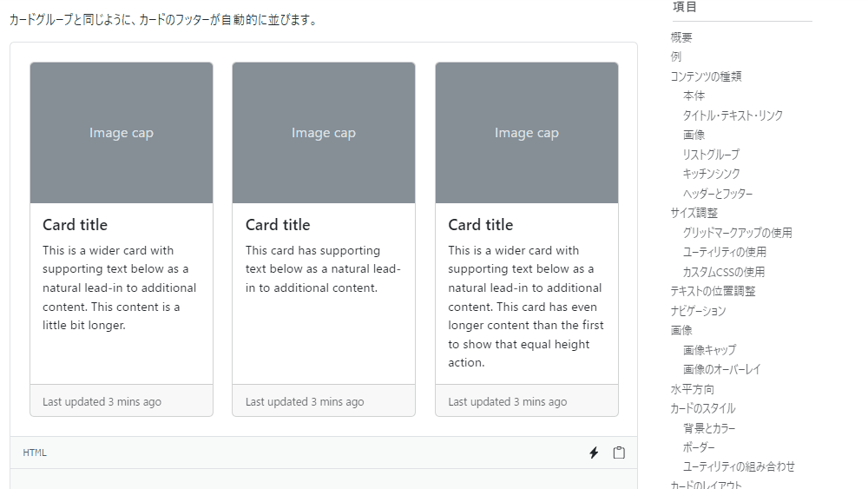This screenshot has width=868, height=489.
Task: Click the sentence カードのフッターが自動的に並びます
Action: tap(163, 20)
